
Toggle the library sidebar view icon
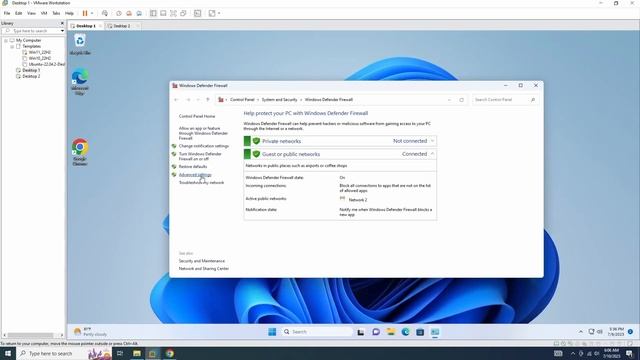(x=153, y=13)
